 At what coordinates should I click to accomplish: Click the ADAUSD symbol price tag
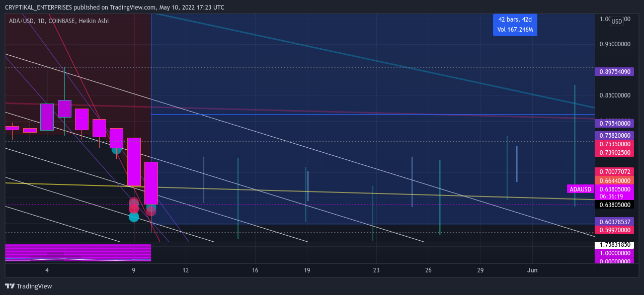pos(580,189)
